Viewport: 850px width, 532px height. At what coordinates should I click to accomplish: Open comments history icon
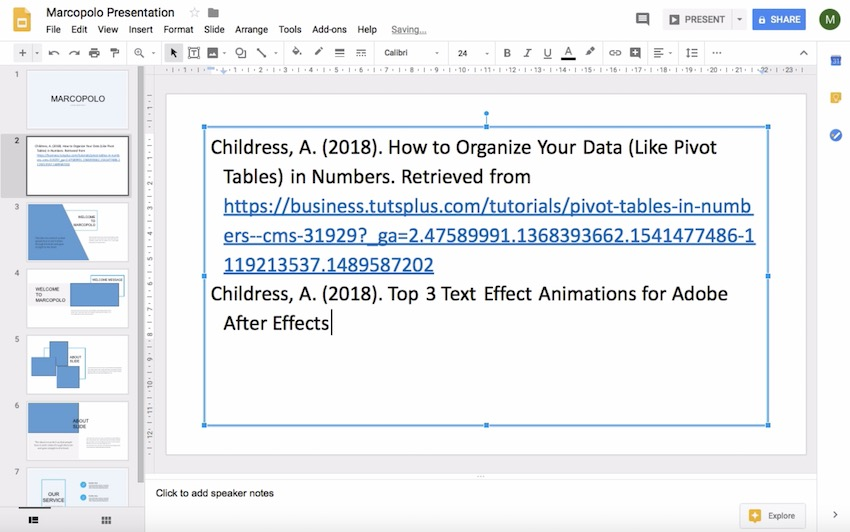(642, 19)
